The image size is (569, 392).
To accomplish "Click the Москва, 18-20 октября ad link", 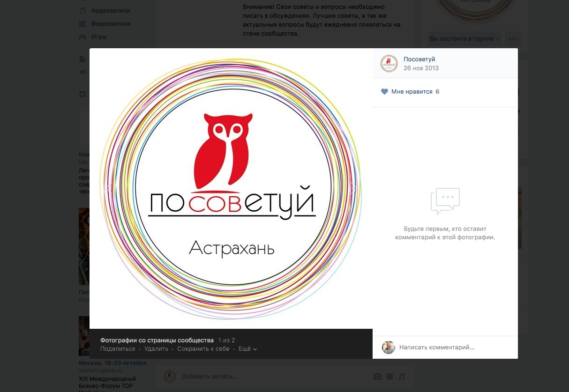I will (112, 363).
